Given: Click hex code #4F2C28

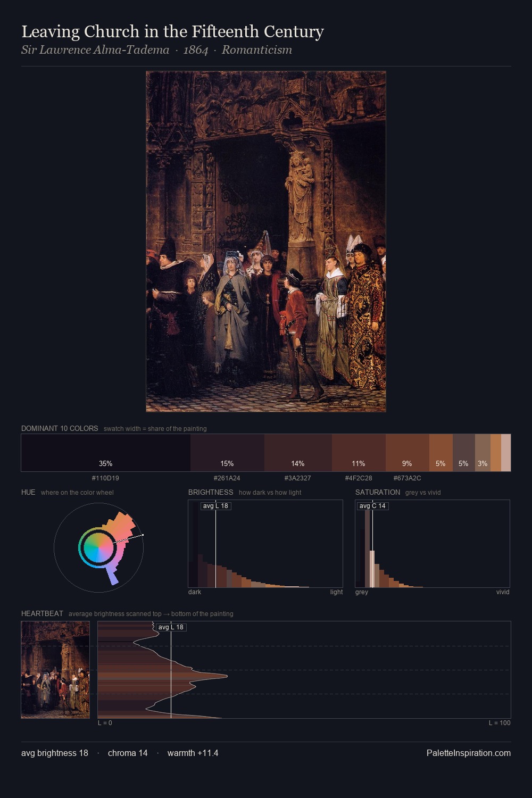Looking at the screenshot, I should click(359, 478).
